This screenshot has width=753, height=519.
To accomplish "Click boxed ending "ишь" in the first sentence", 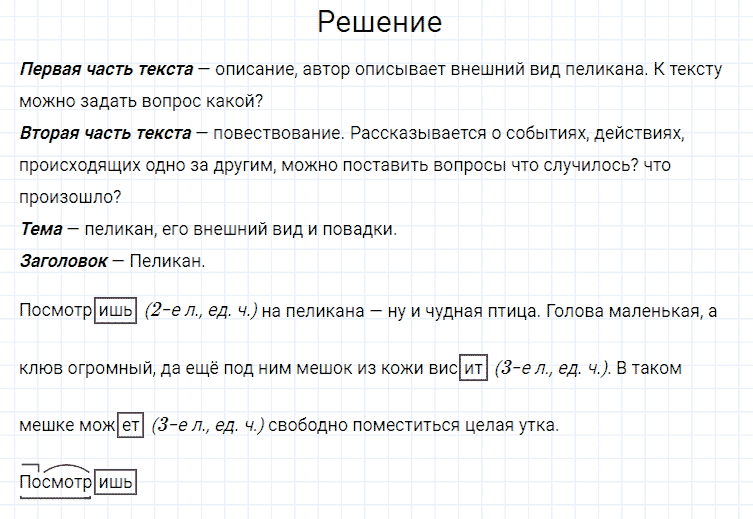I will coord(115,311).
